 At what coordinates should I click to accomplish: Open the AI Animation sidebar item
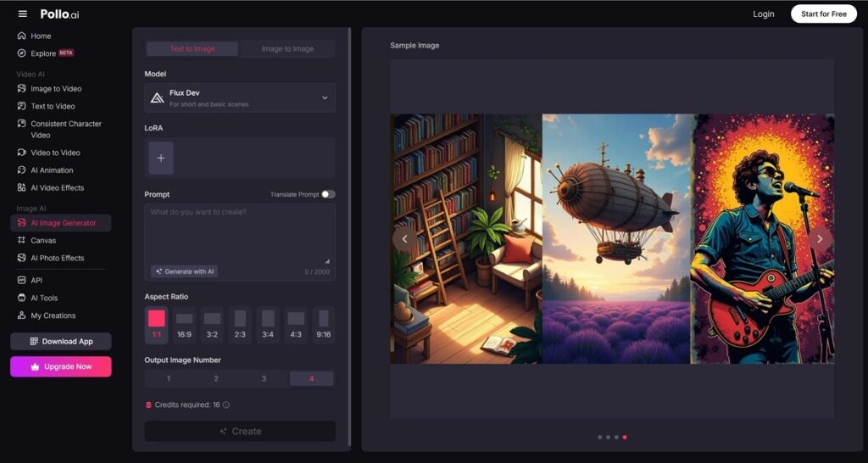click(52, 170)
